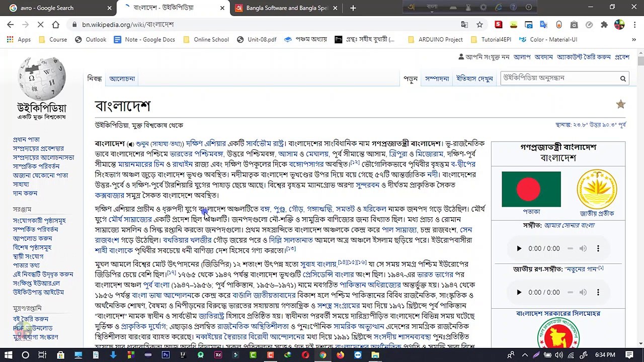Screen dimensions: 644x362
Task: Open the Chrome profile avatar
Action: click(619, 24)
